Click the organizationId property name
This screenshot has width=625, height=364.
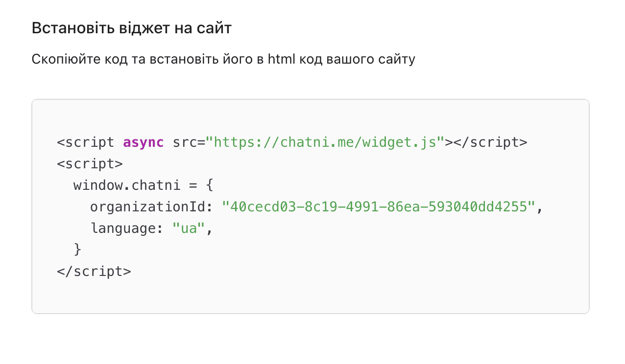pos(147,207)
